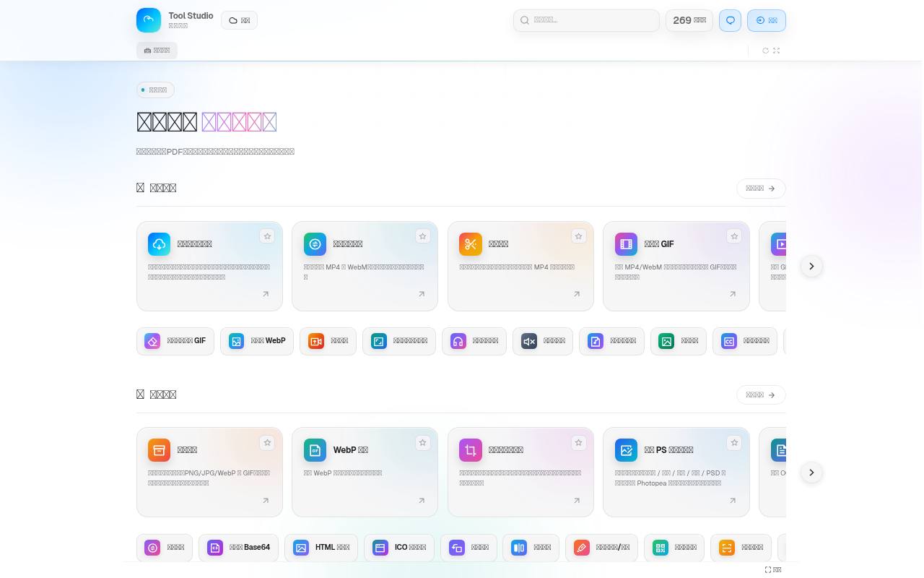Click the Tool Studio logo icon
The height and width of the screenshot is (578, 924).
coord(149,20)
